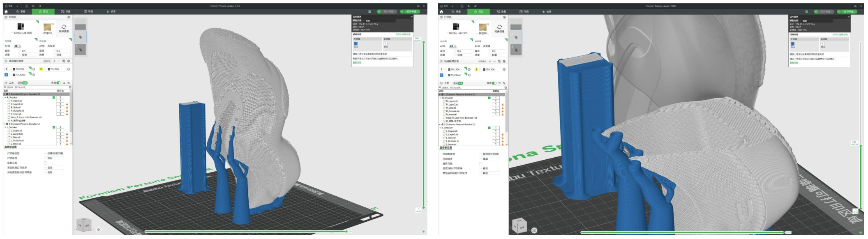Add filament with plus icon in right window
This screenshot has height=239, width=868.
pos(490,61)
